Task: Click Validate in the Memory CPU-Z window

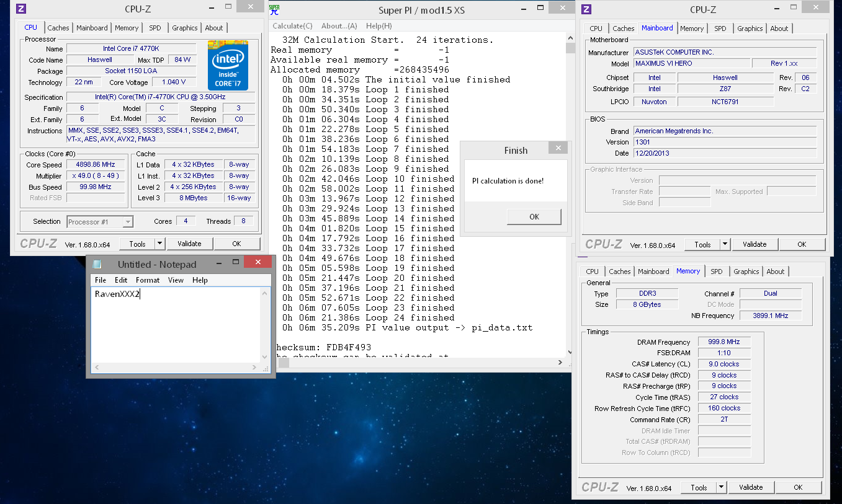Action: tap(751, 487)
